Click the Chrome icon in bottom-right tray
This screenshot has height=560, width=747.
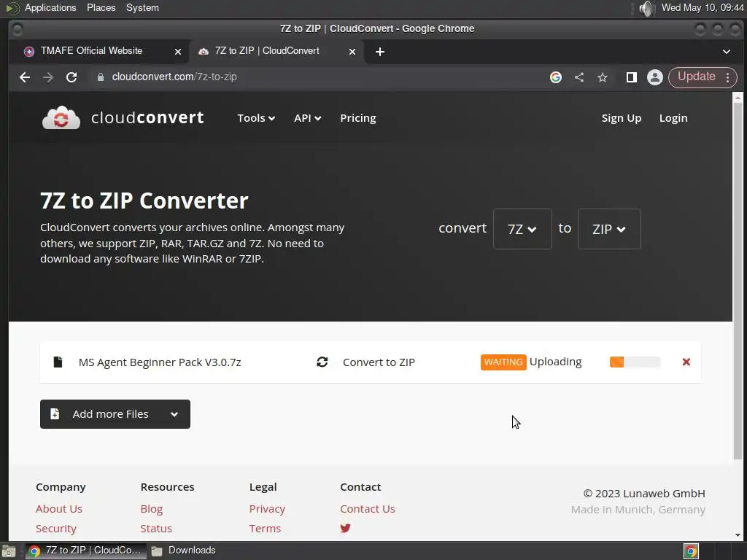pos(691,551)
